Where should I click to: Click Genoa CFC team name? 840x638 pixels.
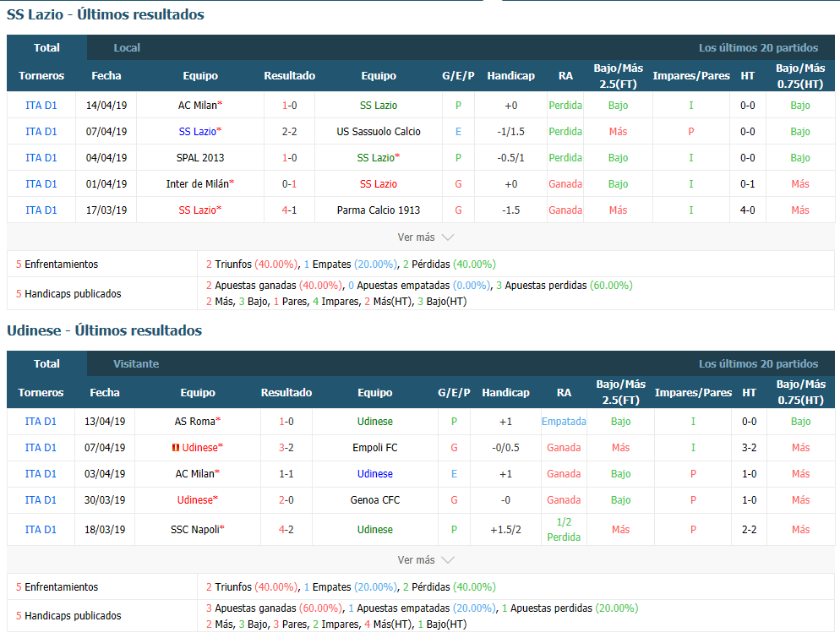point(375,500)
